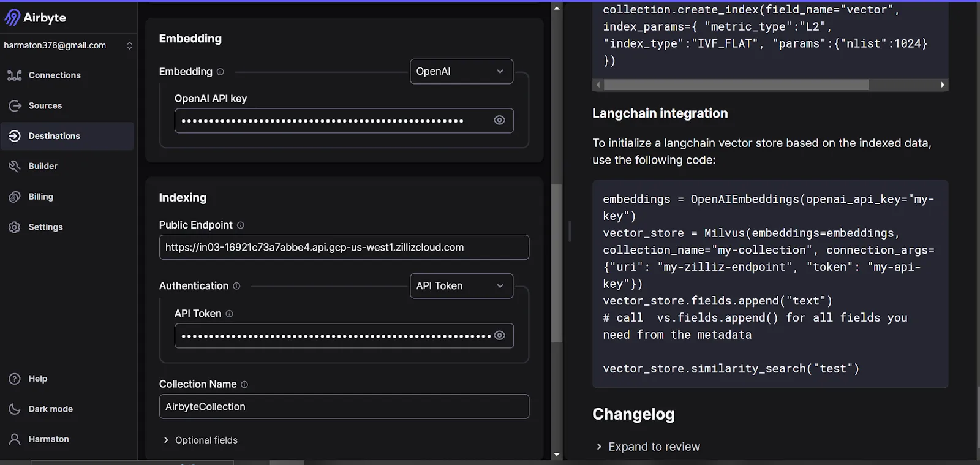
Task: Click the collection.create_index code line
Action: pos(752,10)
